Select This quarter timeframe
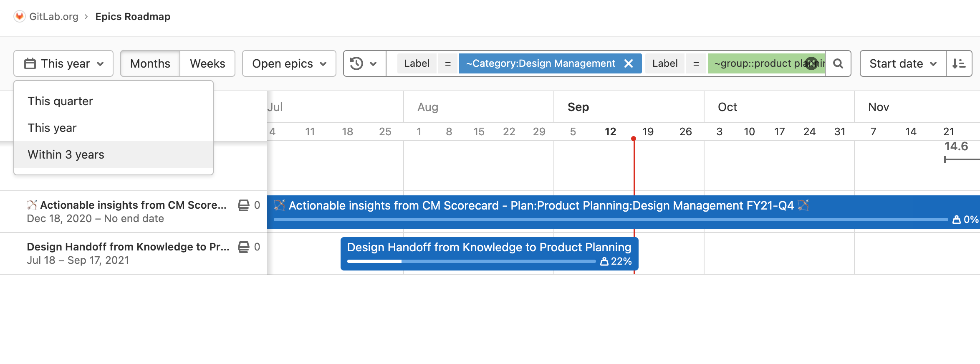The height and width of the screenshot is (364, 980). pyautogui.click(x=60, y=101)
